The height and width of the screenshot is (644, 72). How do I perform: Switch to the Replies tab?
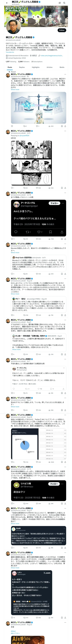coord(22,67)
